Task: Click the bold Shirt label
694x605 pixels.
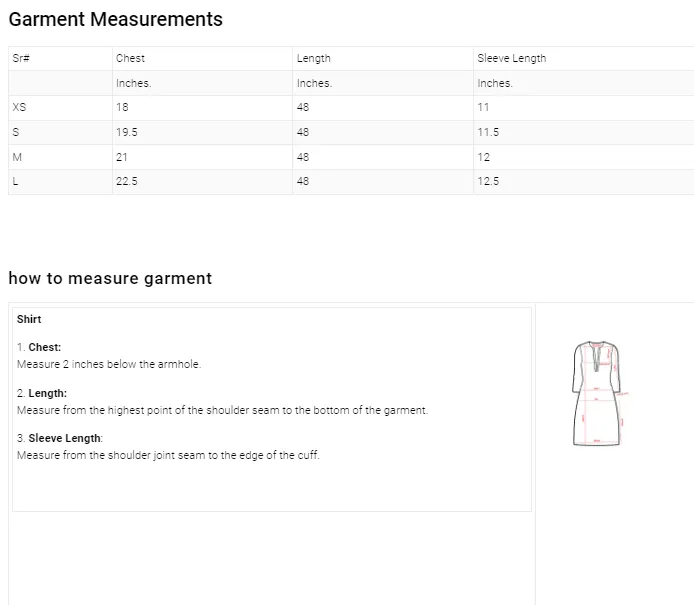Action: pos(29,319)
